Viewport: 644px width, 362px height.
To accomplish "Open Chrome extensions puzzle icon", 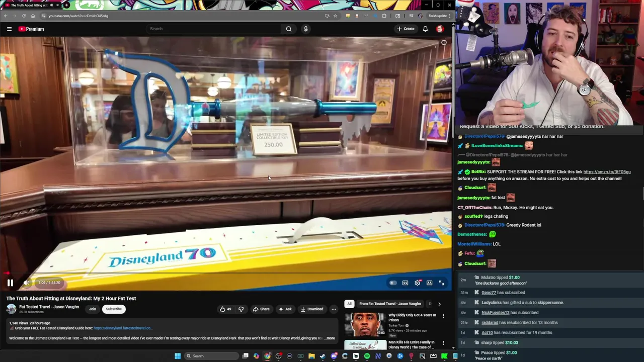I will tap(384, 16).
